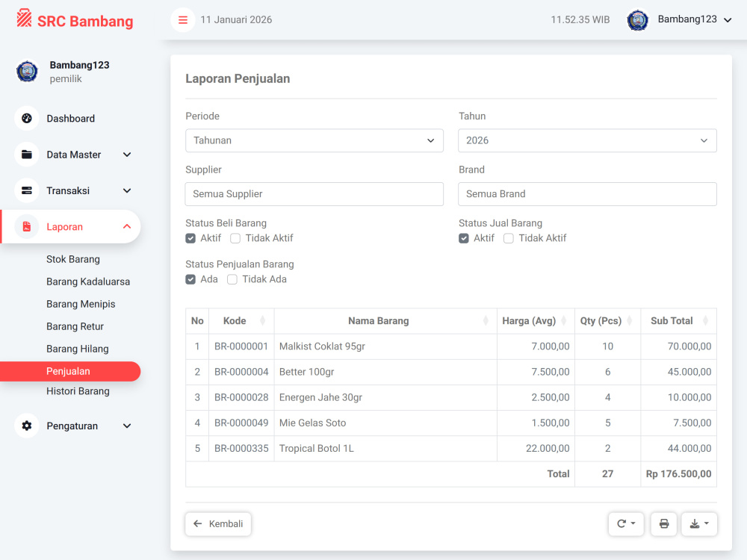
Task: Open the Tahun 2026 dropdown
Action: pyautogui.click(x=587, y=140)
